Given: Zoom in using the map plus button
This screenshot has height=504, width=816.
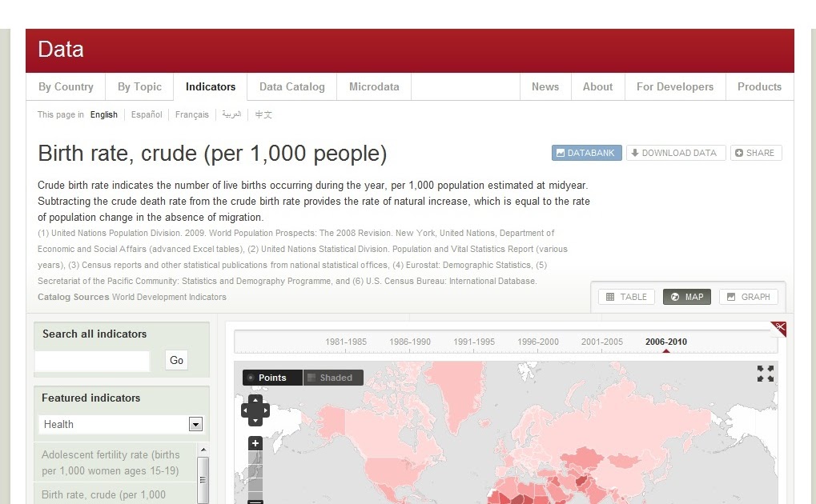Looking at the screenshot, I should [x=255, y=442].
